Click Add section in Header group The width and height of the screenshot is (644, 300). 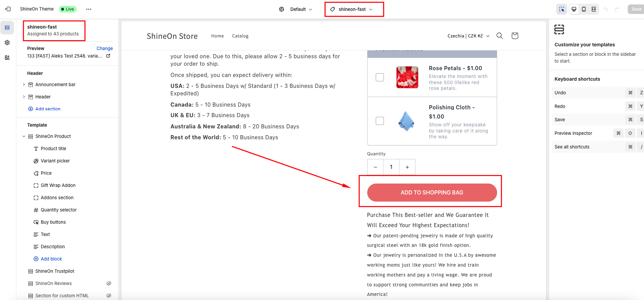[44, 109]
